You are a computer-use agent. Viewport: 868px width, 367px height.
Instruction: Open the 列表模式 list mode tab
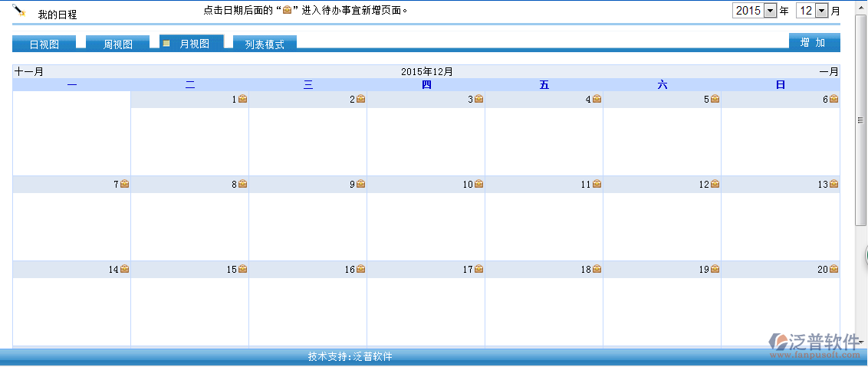(265, 44)
